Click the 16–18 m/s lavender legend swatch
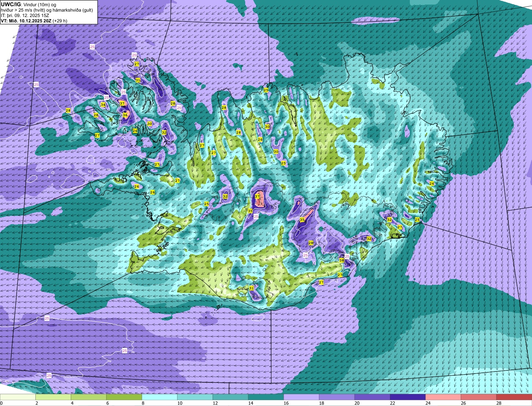The height and width of the screenshot is (406, 532). coord(301,397)
